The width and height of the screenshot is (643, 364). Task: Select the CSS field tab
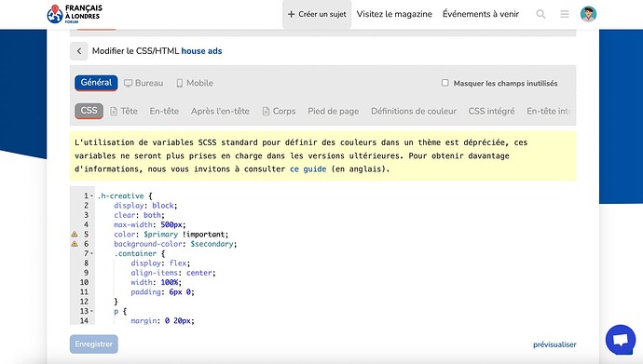(x=89, y=111)
